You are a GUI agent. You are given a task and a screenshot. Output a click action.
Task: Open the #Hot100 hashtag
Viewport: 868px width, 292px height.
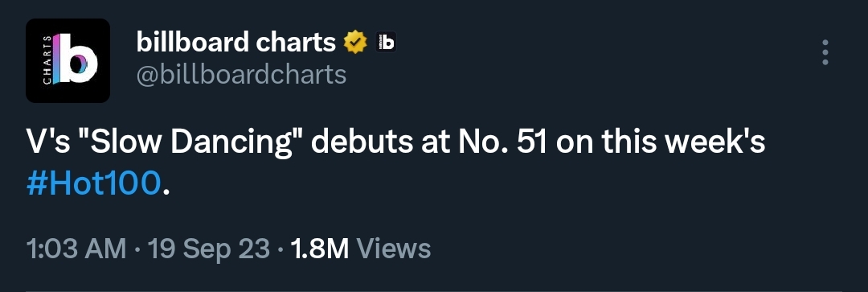pyautogui.click(x=94, y=183)
